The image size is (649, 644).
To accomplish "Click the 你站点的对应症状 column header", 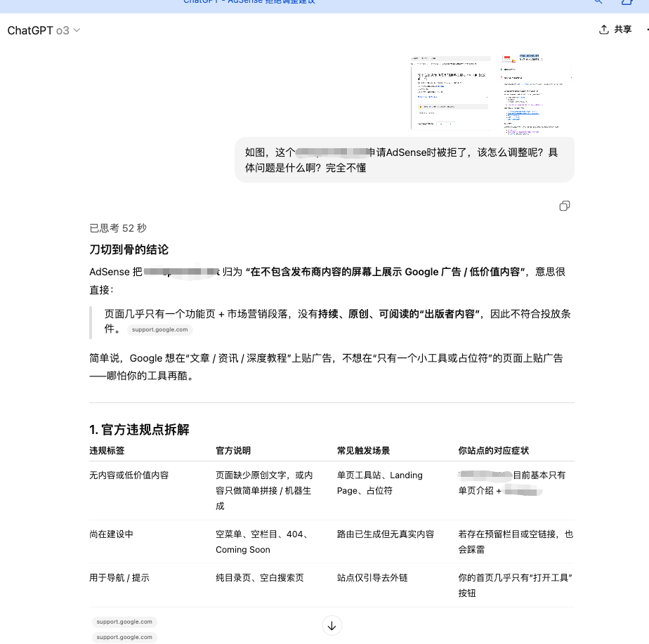I will 493,451.
